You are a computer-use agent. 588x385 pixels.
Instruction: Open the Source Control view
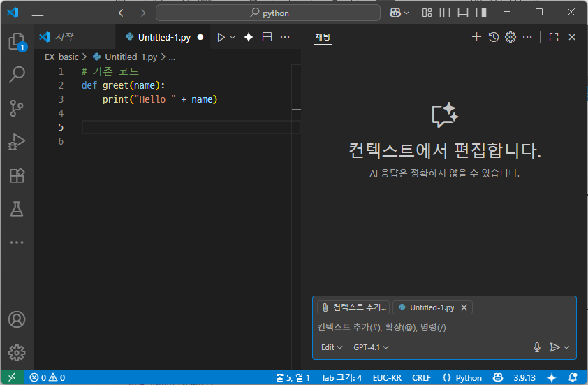[17, 108]
